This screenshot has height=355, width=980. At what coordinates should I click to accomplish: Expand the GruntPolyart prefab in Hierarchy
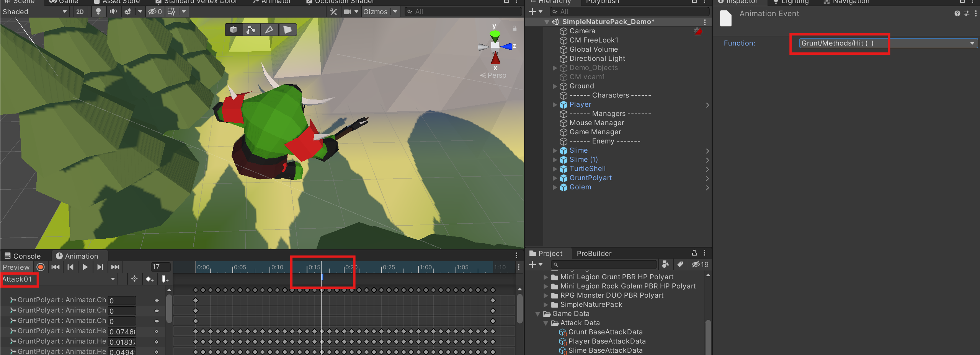pos(555,178)
